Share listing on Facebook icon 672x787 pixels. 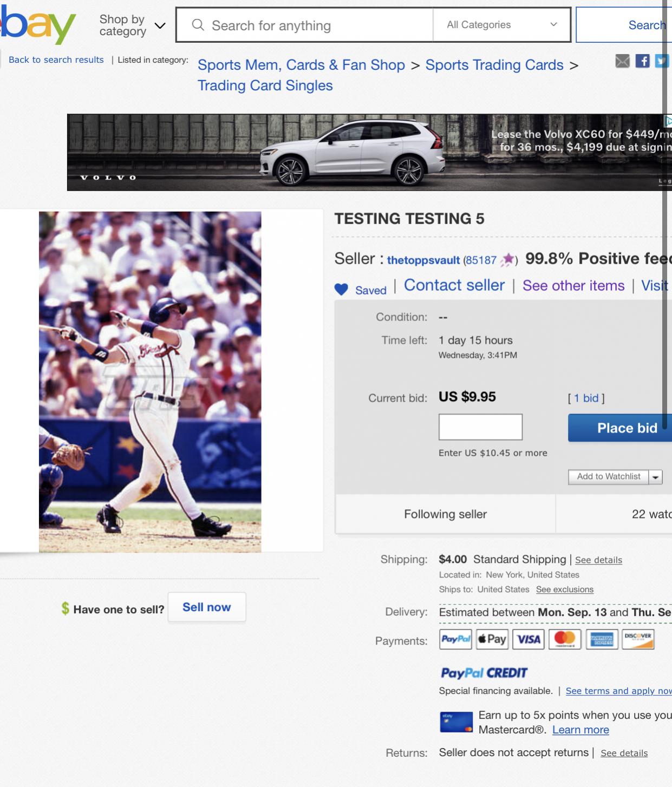642,61
